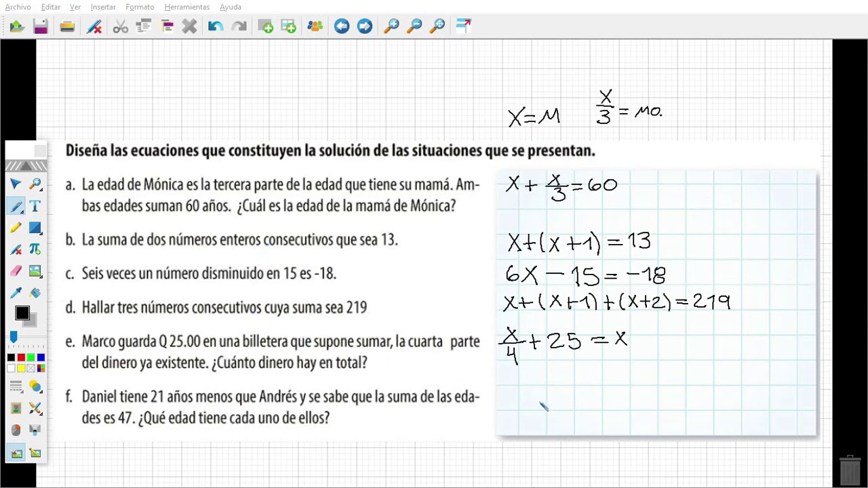Save the document with the floppy disk icon
This screenshot has height=488, width=868.
41,26
